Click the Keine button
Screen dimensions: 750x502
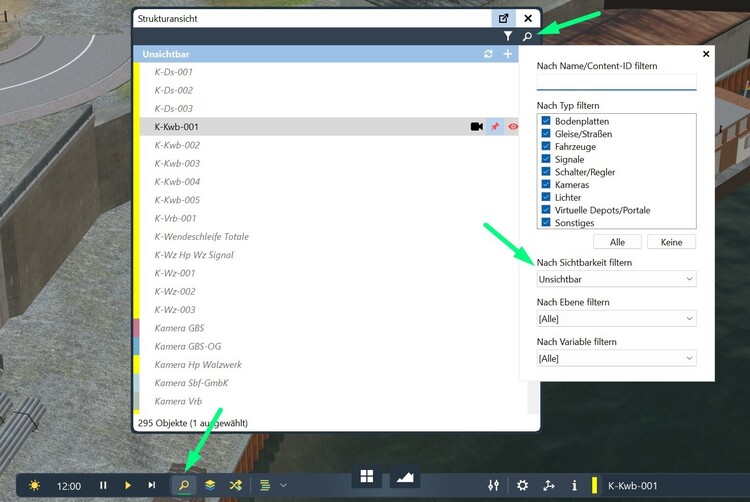(x=671, y=242)
